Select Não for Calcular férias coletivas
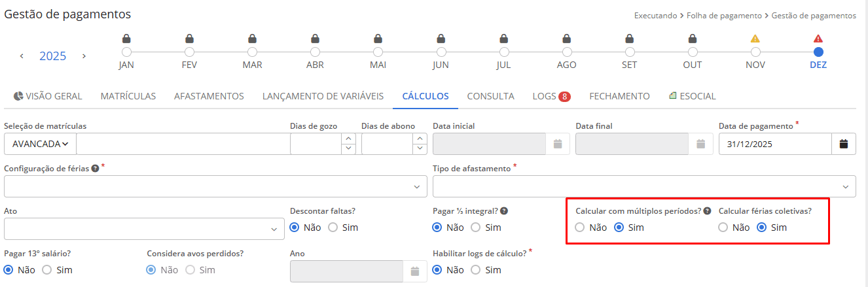Screen dimensions: 868x287 (x=723, y=228)
